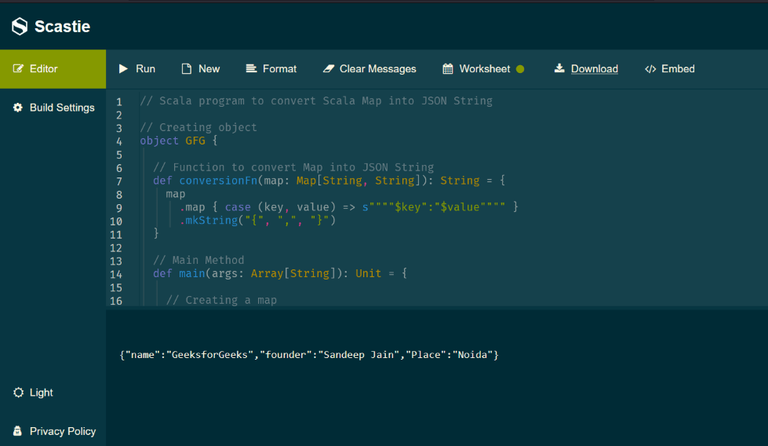Click line number 7 in gutter

119,182
